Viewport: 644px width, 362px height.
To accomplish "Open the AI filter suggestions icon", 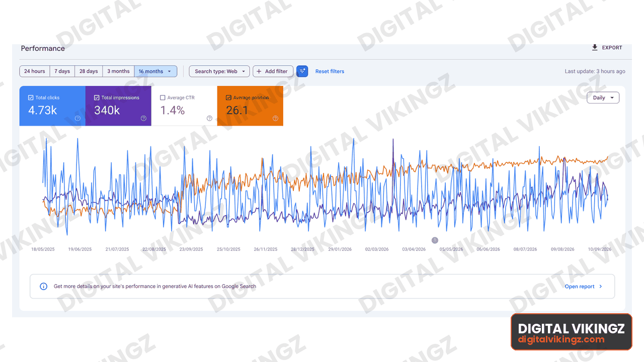I will [x=302, y=71].
